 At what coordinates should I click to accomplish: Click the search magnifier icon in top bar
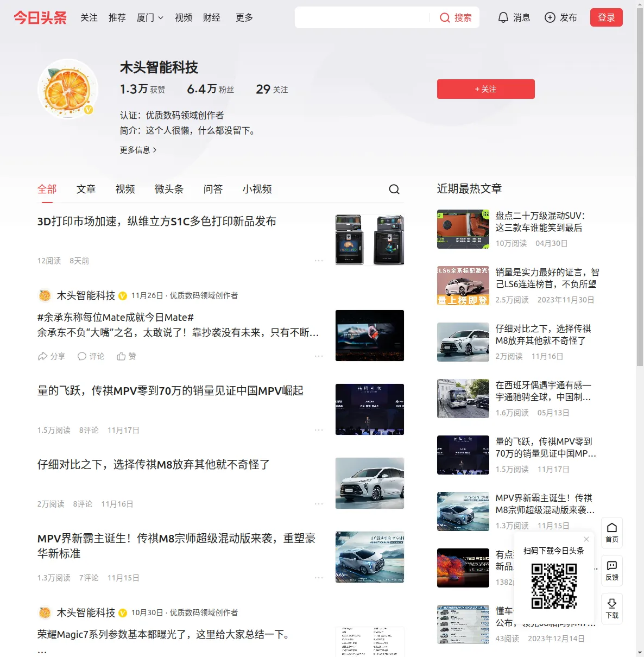click(x=445, y=18)
